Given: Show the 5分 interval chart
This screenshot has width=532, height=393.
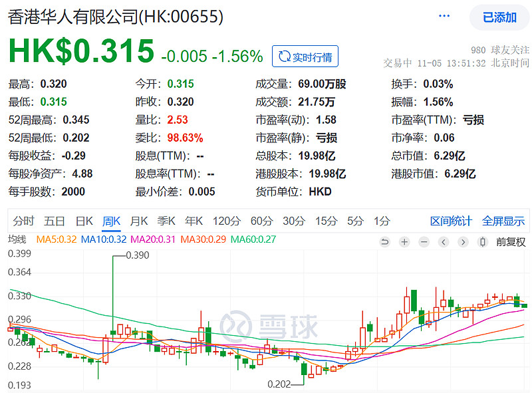Looking at the screenshot, I should click(355, 221).
